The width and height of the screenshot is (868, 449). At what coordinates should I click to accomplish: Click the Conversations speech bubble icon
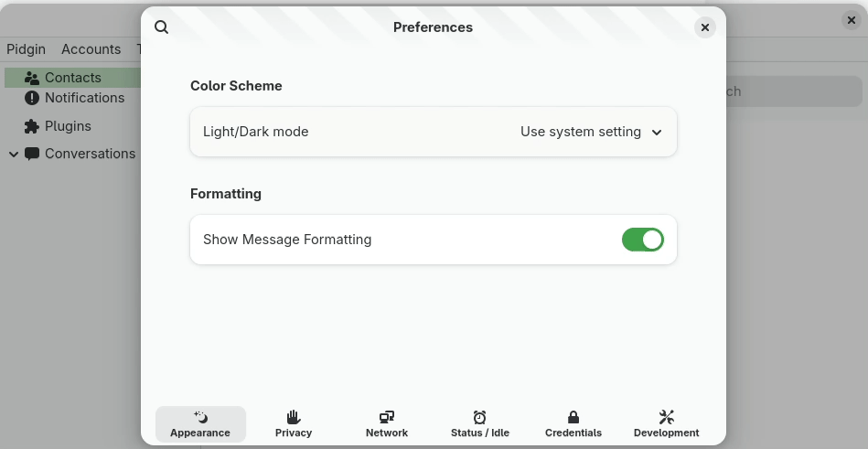click(x=32, y=154)
